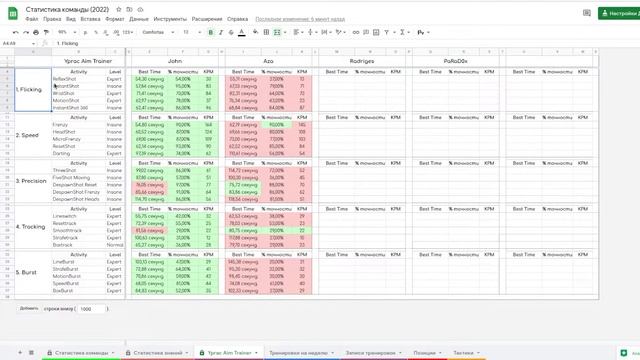The image size is (640, 360).
Task: Open the Файл menu
Action: click(x=31, y=19)
